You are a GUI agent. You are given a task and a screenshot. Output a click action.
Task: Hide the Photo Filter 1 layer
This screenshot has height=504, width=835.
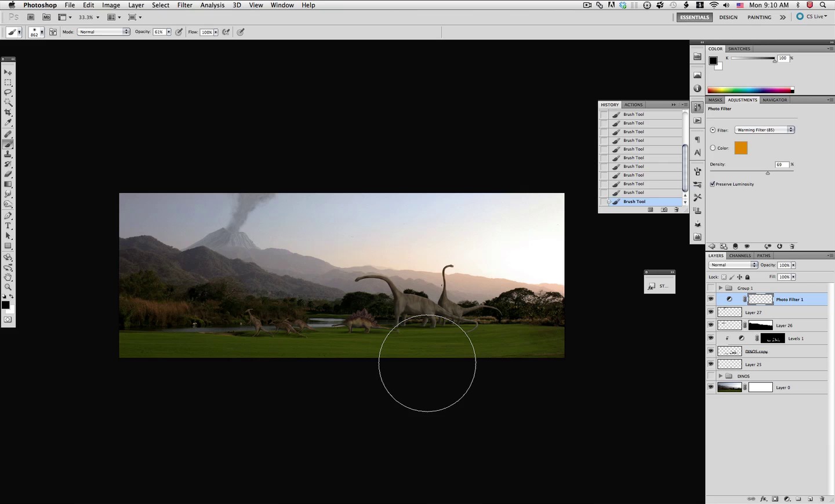711,299
